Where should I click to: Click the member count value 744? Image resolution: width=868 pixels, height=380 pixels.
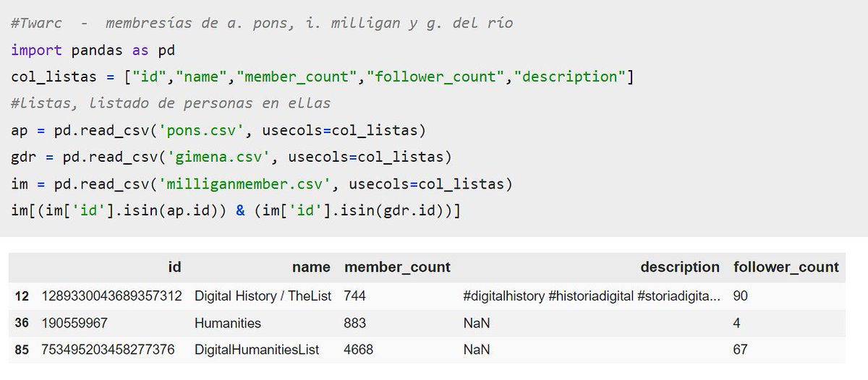pos(356,296)
